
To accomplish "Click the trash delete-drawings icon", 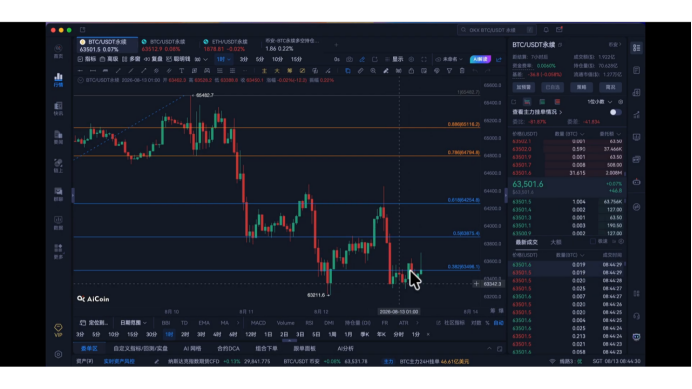I will [462, 71].
